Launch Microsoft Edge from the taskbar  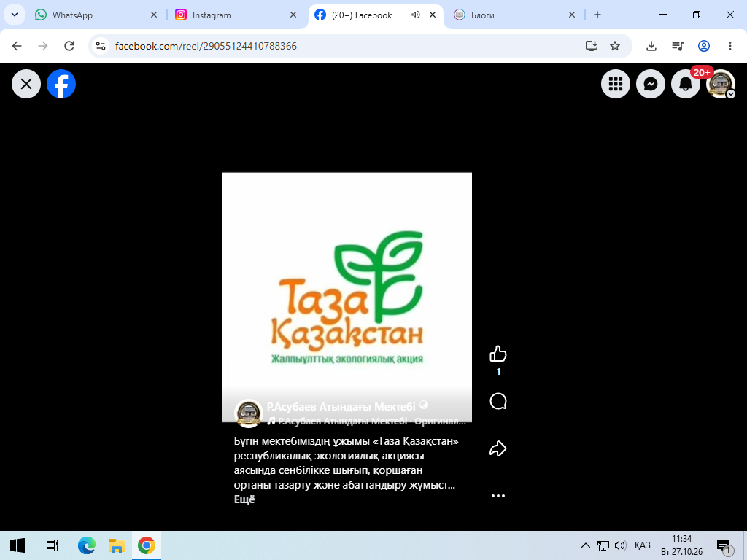[x=87, y=545]
